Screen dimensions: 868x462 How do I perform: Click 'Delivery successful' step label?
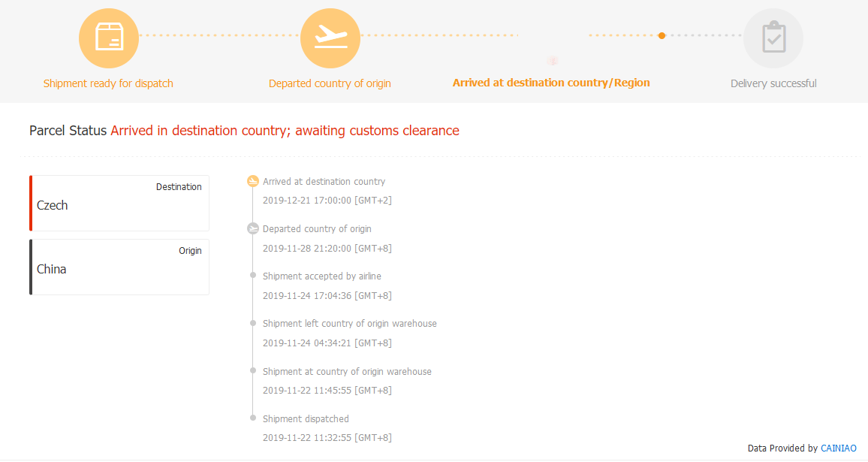click(x=773, y=83)
